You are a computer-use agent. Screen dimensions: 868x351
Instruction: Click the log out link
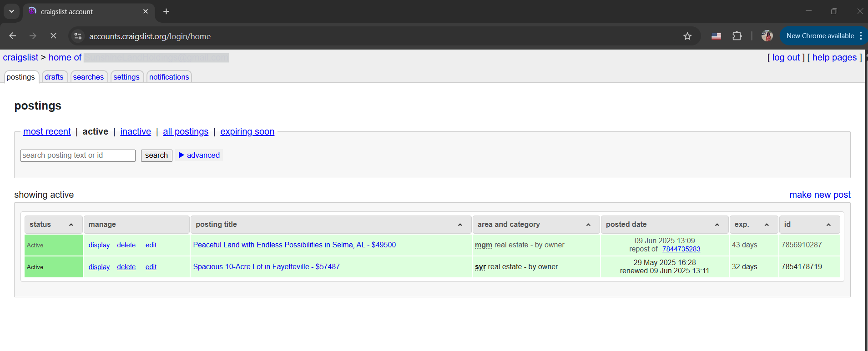pyautogui.click(x=786, y=57)
